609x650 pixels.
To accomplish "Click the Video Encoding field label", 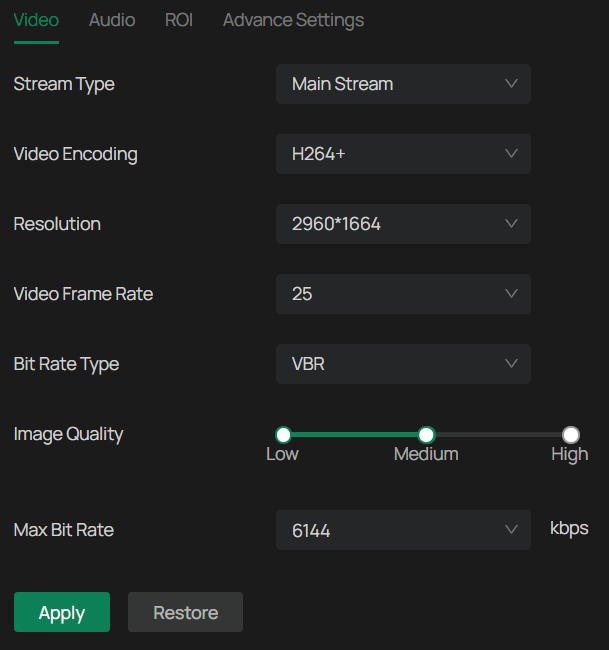I will click(75, 154).
